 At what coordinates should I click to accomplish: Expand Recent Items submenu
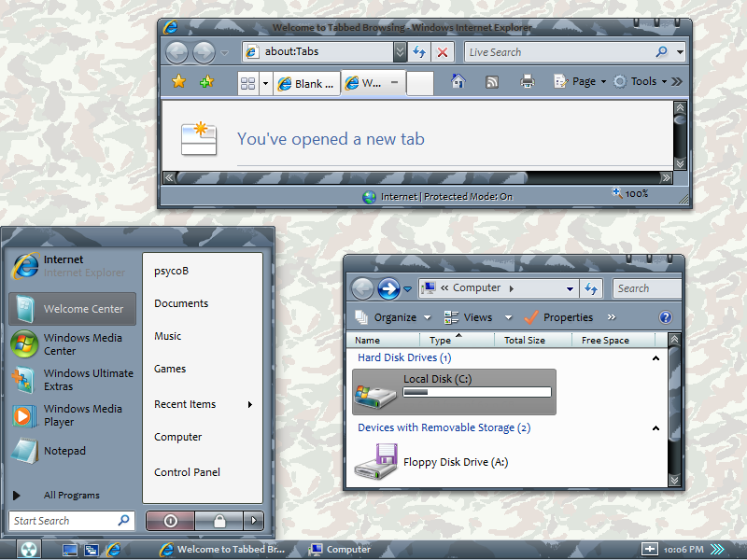point(203,404)
